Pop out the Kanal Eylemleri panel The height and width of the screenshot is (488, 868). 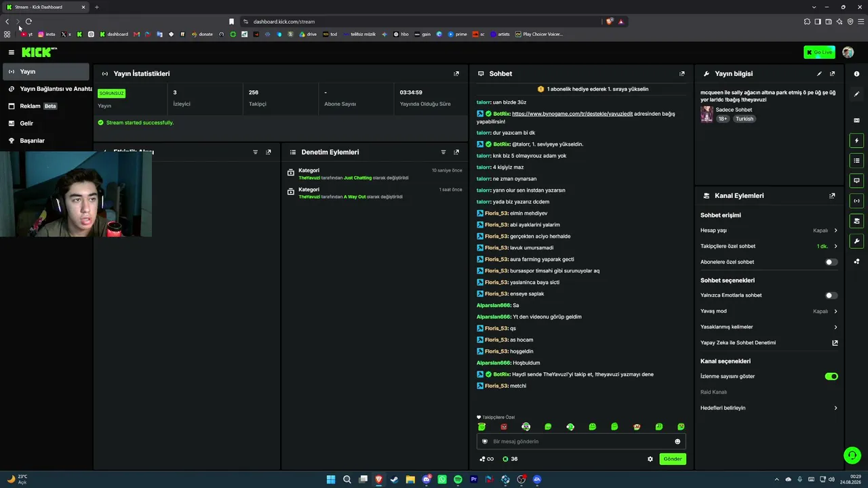coord(832,196)
